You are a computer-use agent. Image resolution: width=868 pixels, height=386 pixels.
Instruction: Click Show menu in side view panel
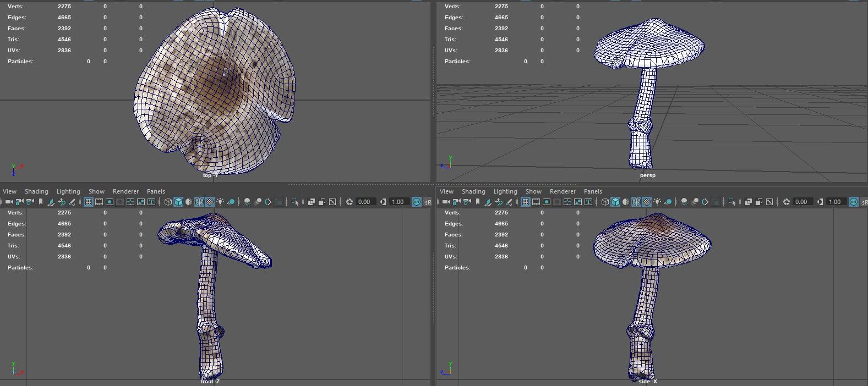coord(533,191)
